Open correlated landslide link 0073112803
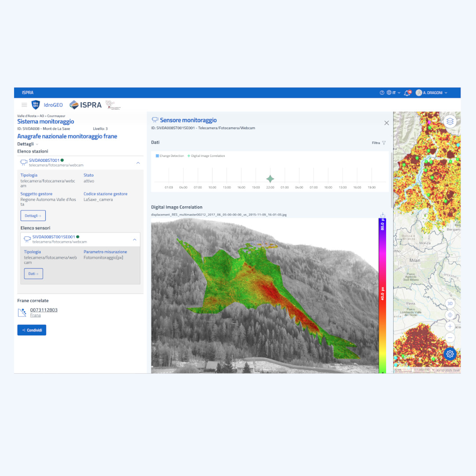This screenshot has width=476, height=476. 44,310
